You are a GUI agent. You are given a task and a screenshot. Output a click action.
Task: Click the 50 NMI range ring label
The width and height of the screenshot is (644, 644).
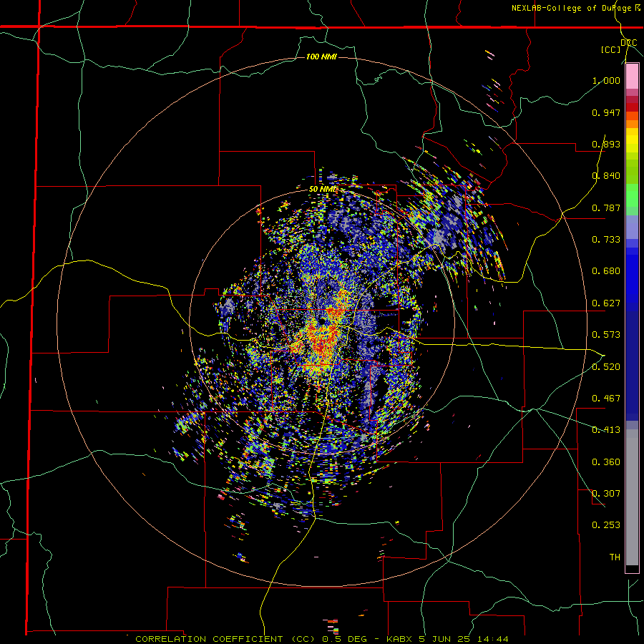[322, 190]
